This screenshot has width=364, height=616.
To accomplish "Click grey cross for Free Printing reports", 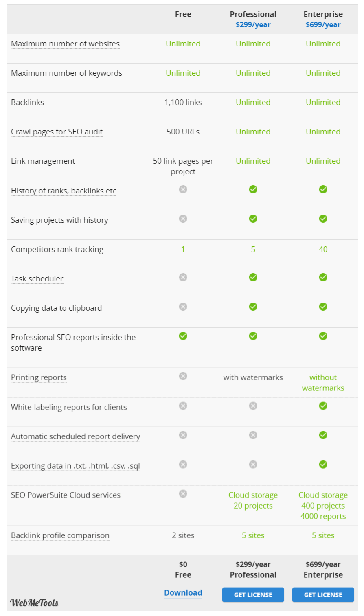I will (183, 376).
